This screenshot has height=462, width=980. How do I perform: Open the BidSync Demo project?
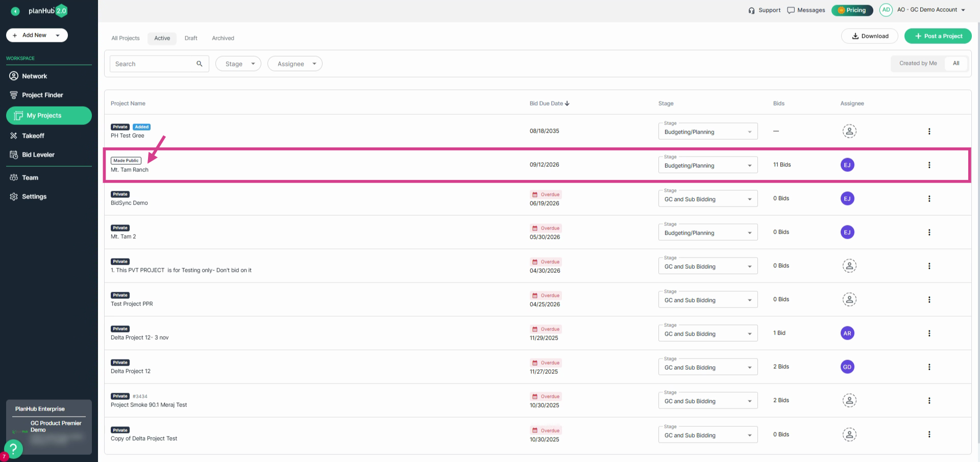pos(129,203)
